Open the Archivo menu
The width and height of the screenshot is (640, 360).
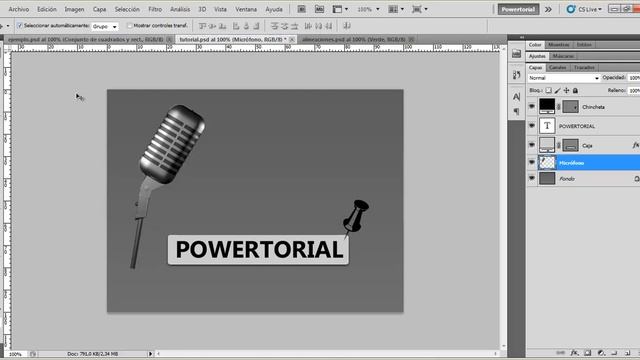19,9
